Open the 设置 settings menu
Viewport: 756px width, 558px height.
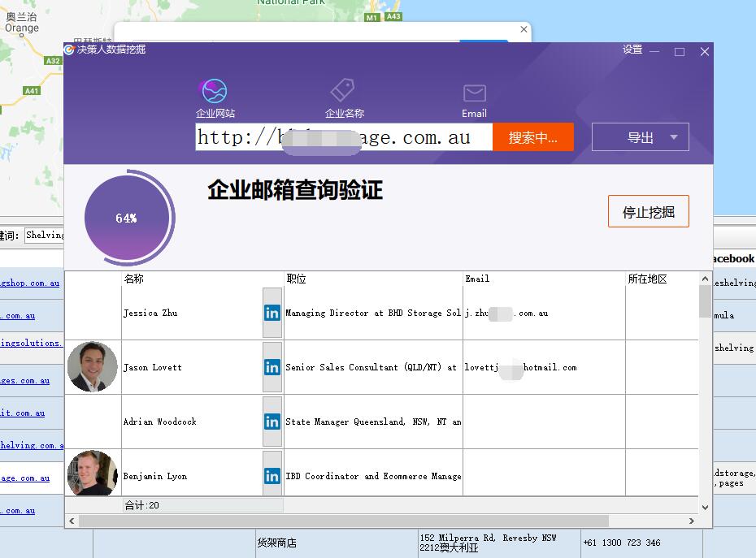(x=632, y=50)
